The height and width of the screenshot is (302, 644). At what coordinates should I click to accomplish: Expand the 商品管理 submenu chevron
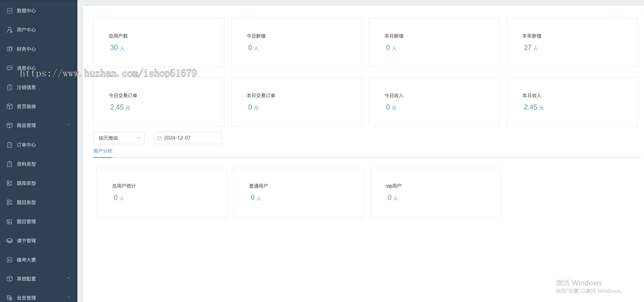68,125
